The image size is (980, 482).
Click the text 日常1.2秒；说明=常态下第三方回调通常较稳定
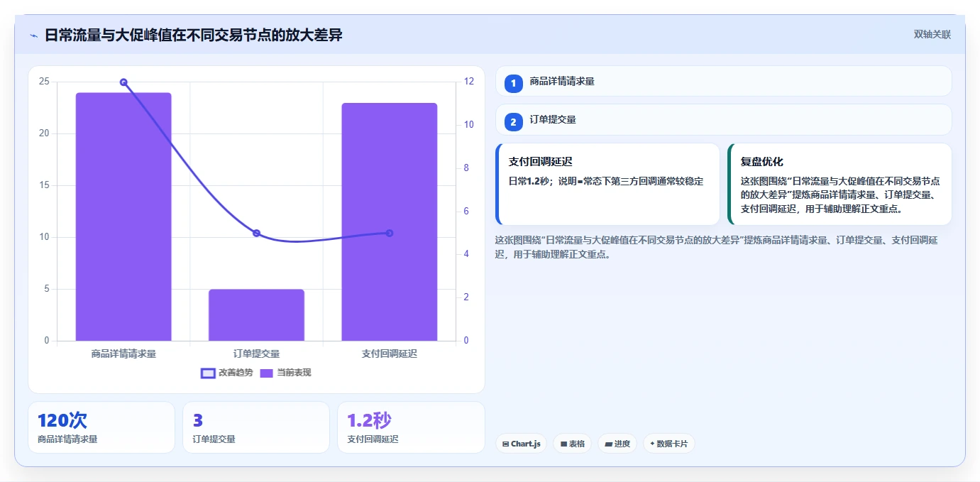click(606, 181)
